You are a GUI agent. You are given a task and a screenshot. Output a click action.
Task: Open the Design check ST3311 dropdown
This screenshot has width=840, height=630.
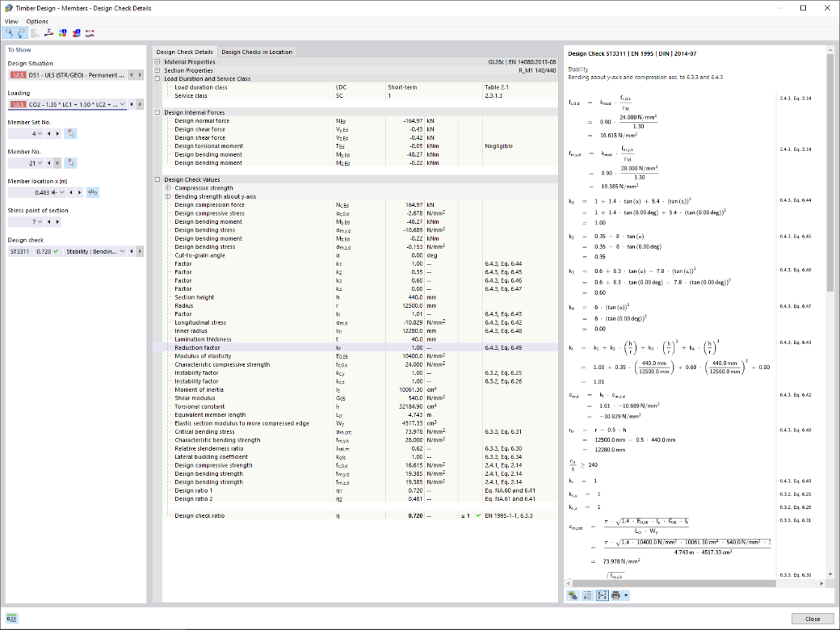[122, 251]
